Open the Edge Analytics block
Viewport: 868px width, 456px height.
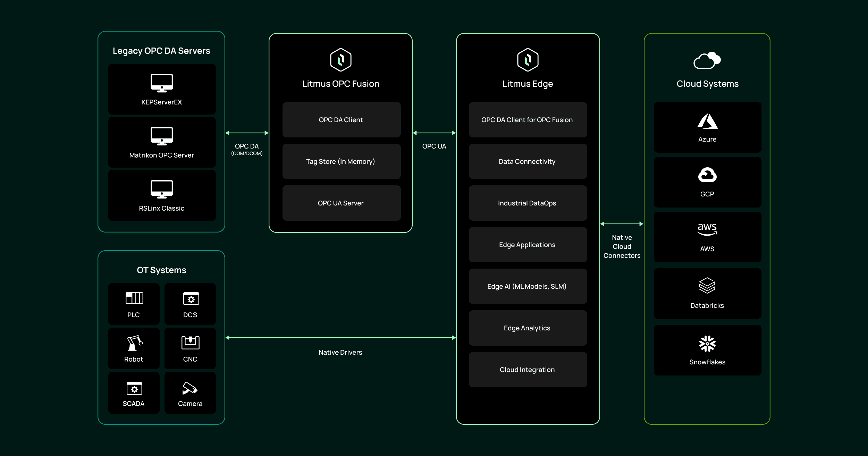click(528, 328)
